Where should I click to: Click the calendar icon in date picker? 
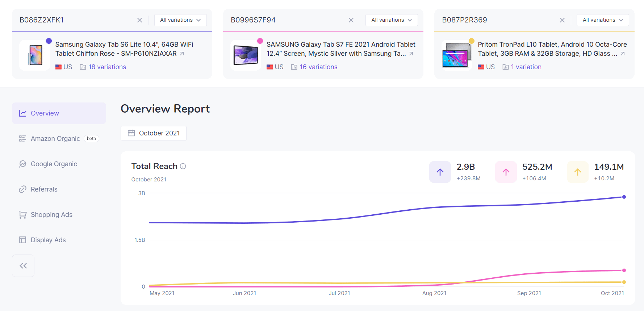131,133
